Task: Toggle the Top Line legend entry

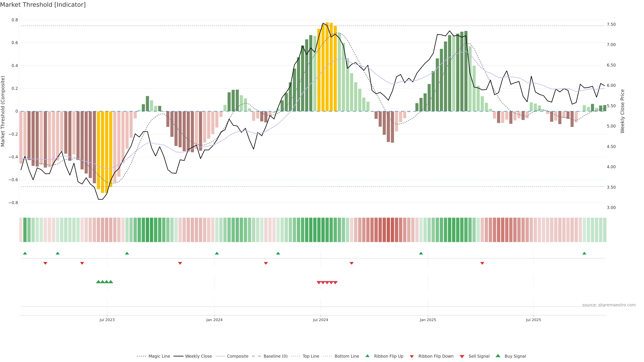Action: pyautogui.click(x=311, y=356)
